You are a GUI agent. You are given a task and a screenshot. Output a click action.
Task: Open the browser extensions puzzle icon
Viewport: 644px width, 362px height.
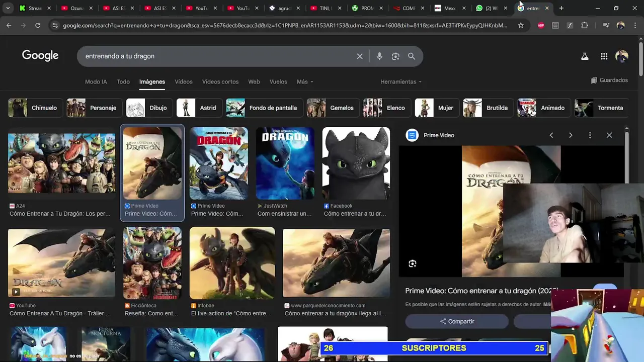pyautogui.click(x=585, y=25)
